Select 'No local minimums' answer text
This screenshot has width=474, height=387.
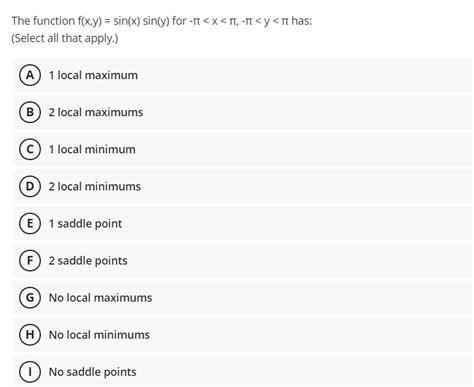click(99, 335)
